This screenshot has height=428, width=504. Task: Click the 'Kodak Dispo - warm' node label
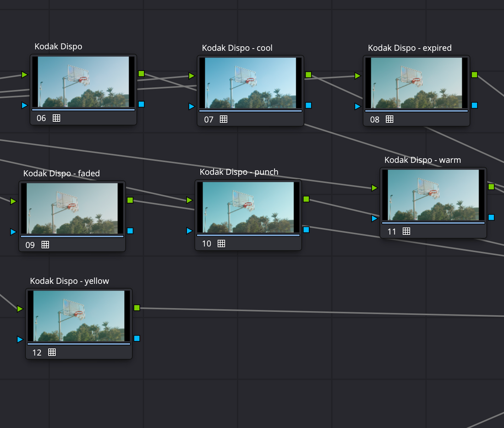tap(423, 160)
